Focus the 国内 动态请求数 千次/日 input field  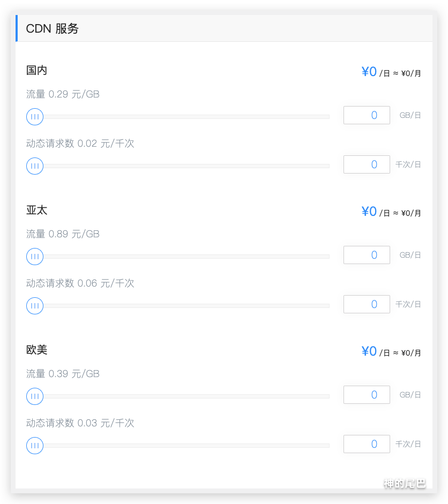point(367,164)
